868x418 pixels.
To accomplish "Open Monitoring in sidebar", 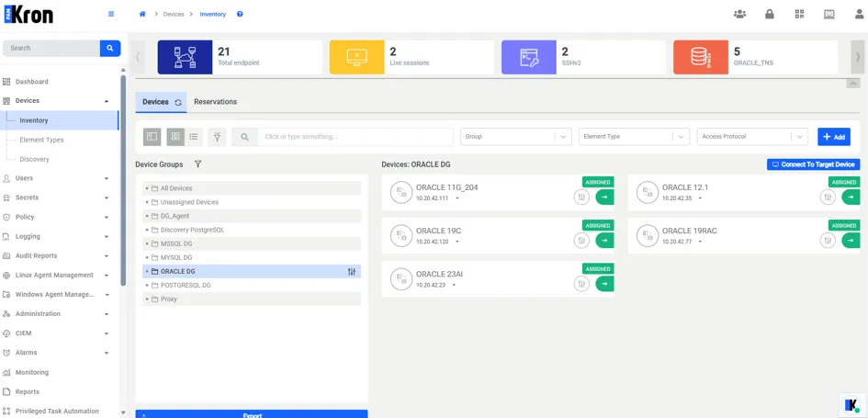I will click(x=32, y=372).
